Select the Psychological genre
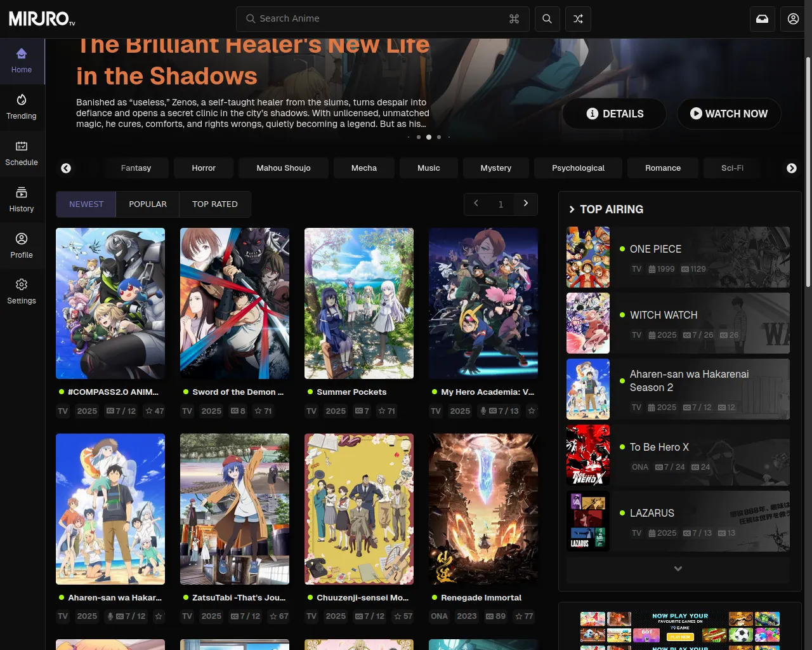The width and height of the screenshot is (812, 650). (579, 168)
